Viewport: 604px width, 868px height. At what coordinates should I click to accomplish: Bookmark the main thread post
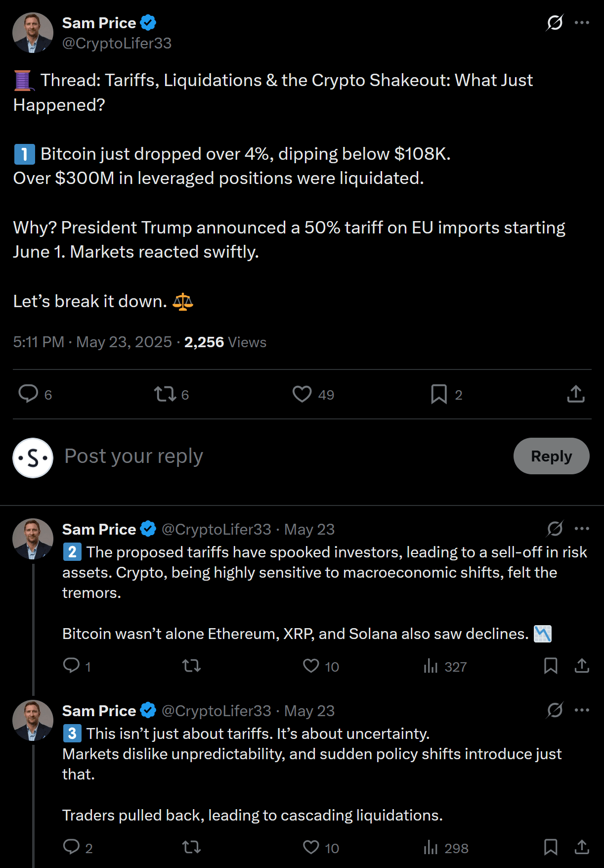pyautogui.click(x=439, y=394)
